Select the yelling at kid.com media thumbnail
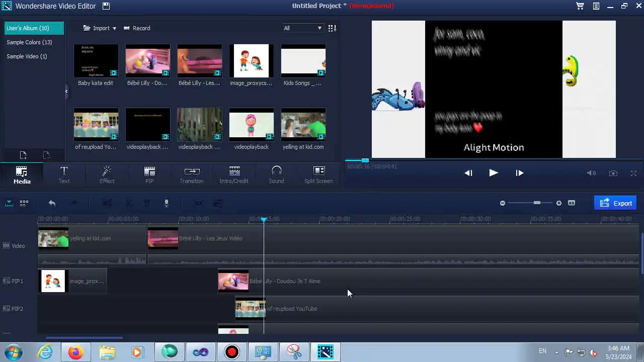The height and width of the screenshot is (362, 644). click(303, 125)
